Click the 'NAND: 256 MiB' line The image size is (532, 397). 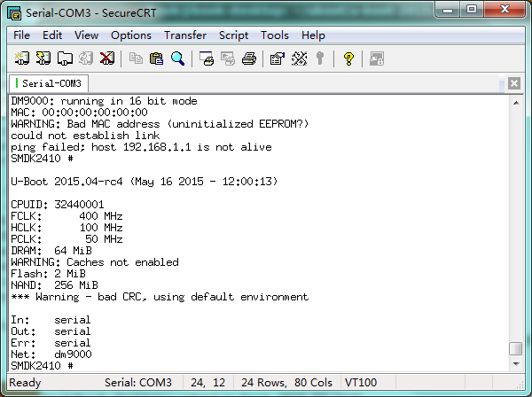point(54,285)
